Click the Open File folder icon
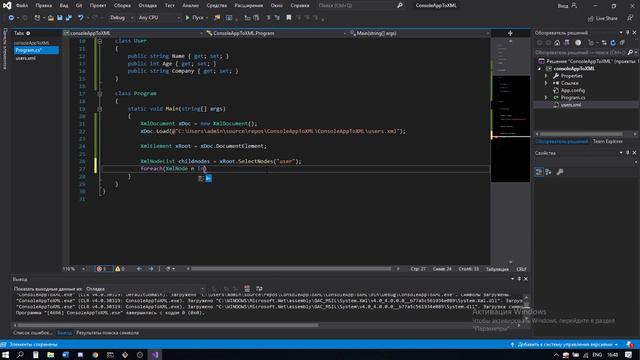Image resolution: width=640 pixels, height=360 pixels. coord(51,18)
